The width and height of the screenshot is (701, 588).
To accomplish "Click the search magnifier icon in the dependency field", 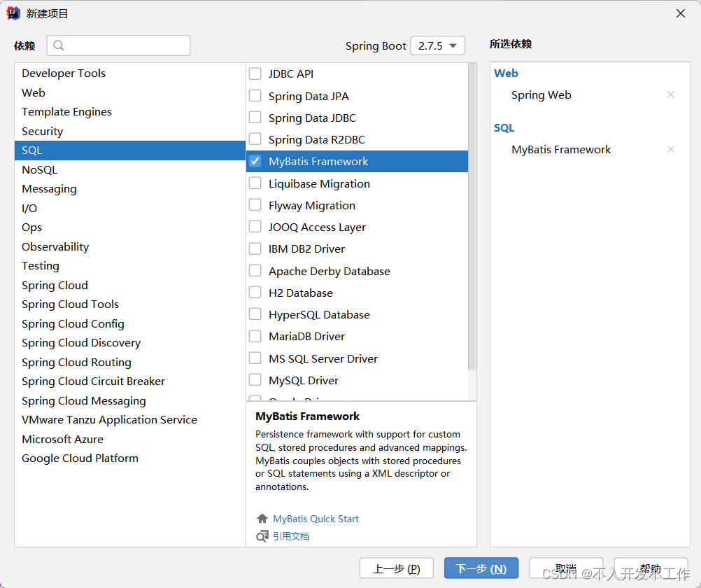I will click(x=59, y=45).
